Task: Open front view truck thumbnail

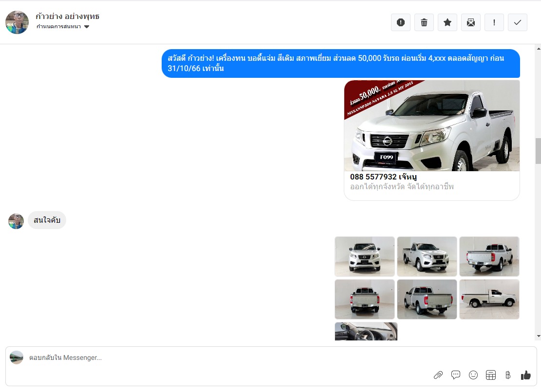Action: (365, 256)
